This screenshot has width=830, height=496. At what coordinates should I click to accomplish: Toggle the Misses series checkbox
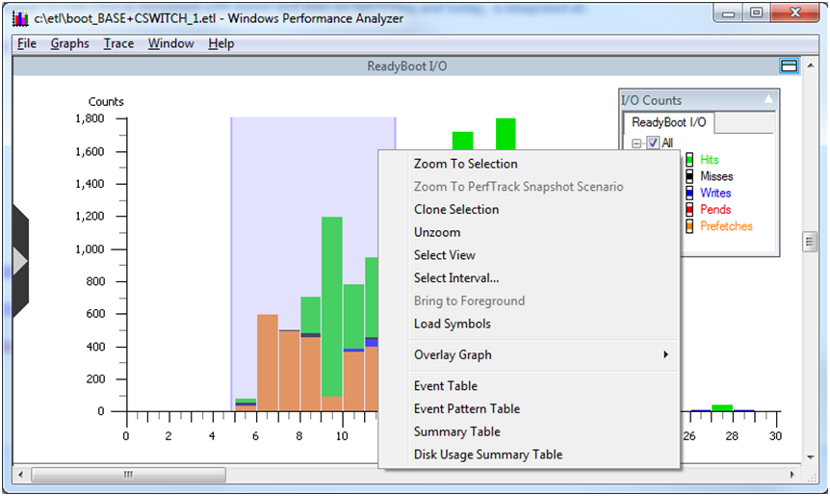pyautogui.click(x=689, y=176)
